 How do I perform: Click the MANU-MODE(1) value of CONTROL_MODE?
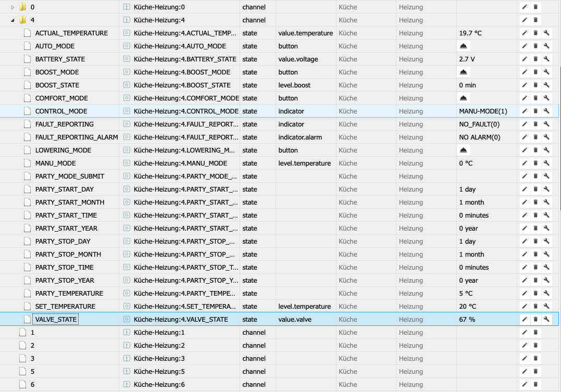(x=483, y=111)
